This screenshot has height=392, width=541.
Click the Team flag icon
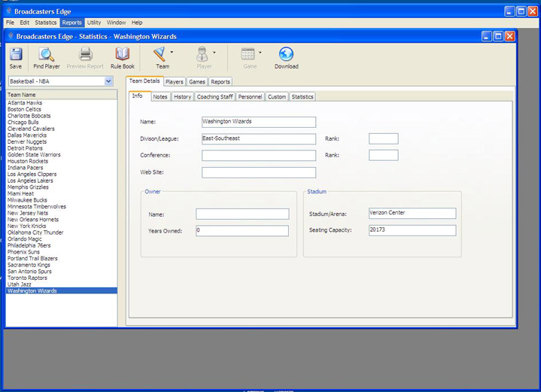160,54
